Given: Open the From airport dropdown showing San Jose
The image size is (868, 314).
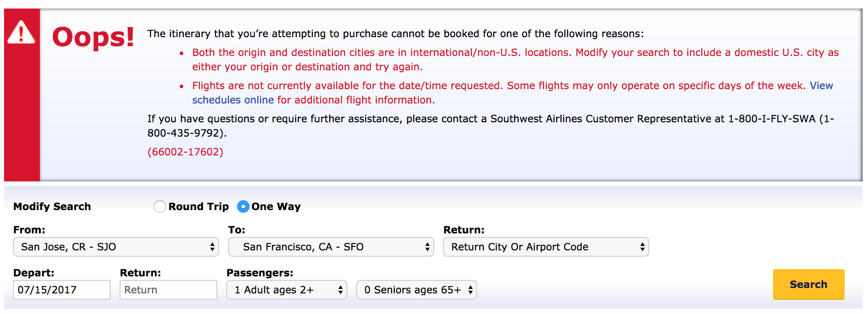Looking at the screenshot, I should (116, 247).
